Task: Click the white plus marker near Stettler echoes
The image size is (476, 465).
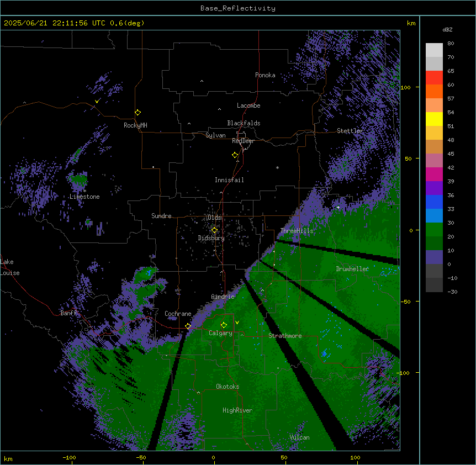Action: [x=338, y=207]
